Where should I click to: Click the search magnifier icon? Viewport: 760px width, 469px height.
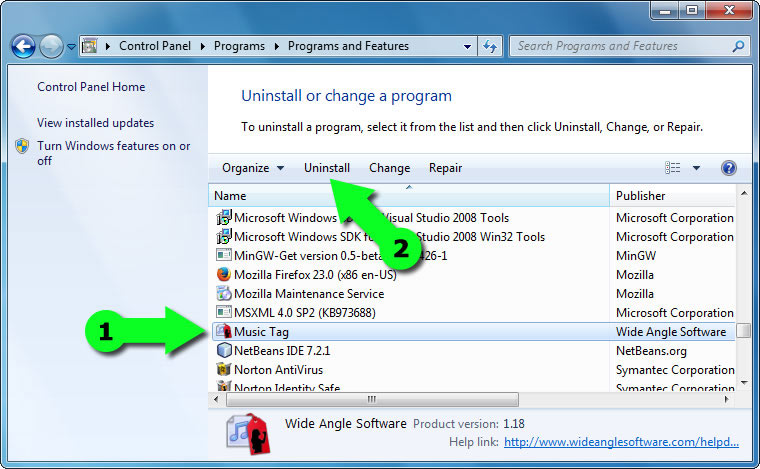[x=738, y=46]
